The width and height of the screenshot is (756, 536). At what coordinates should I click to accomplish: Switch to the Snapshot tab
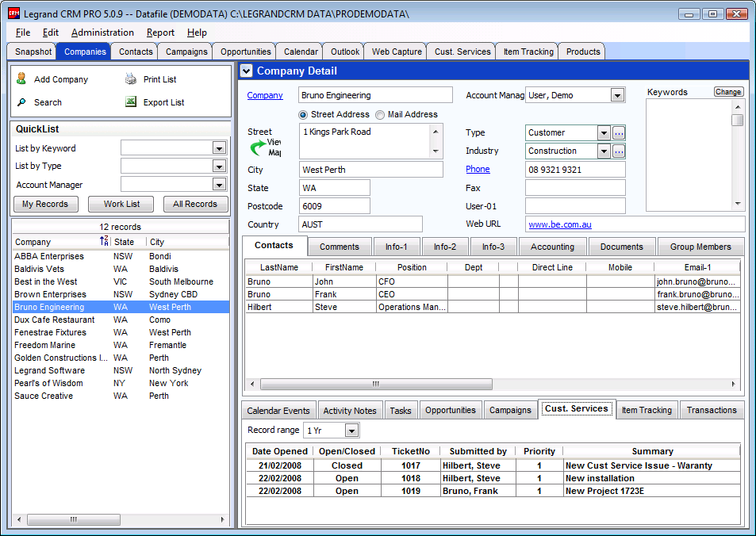pos(33,52)
